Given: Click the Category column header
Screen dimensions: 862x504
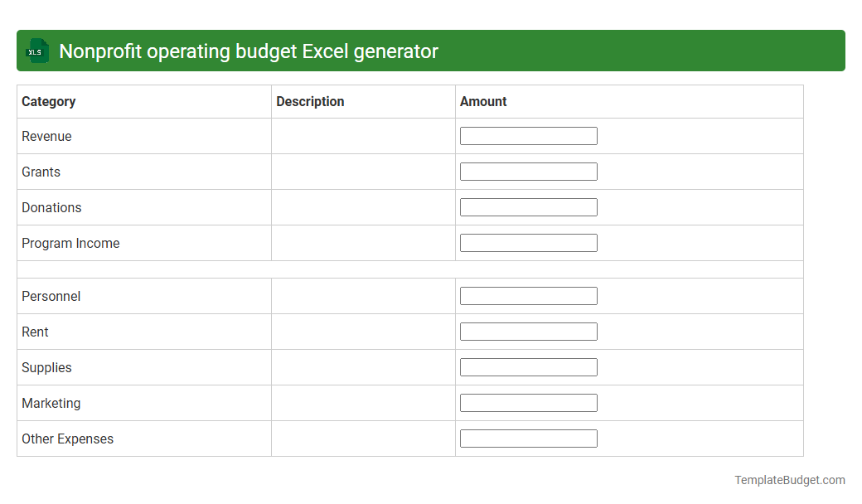Looking at the screenshot, I should coord(48,101).
